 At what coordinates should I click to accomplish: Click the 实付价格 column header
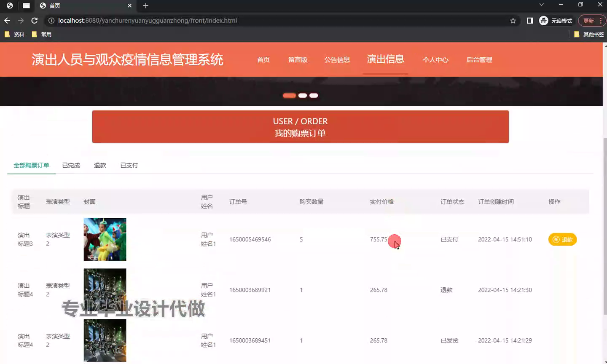click(x=382, y=202)
